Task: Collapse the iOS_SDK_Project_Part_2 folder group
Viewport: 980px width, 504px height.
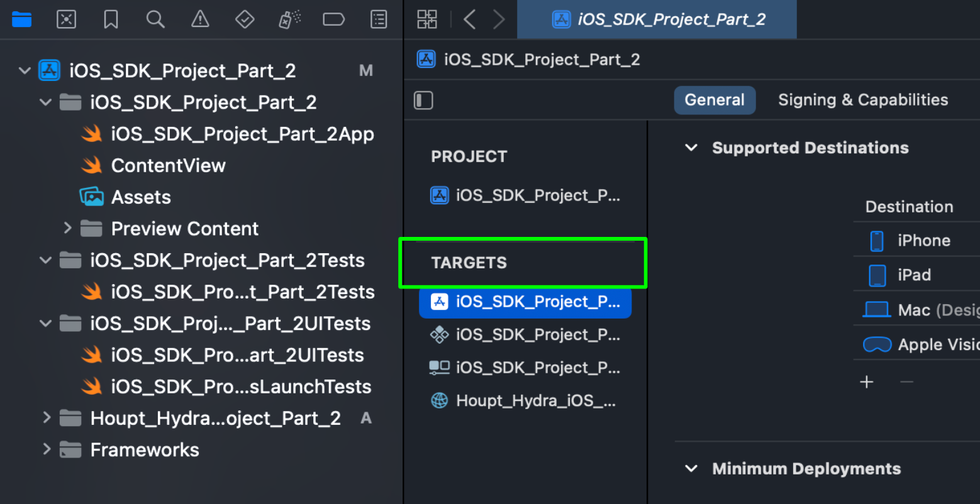Action: tap(45, 102)
